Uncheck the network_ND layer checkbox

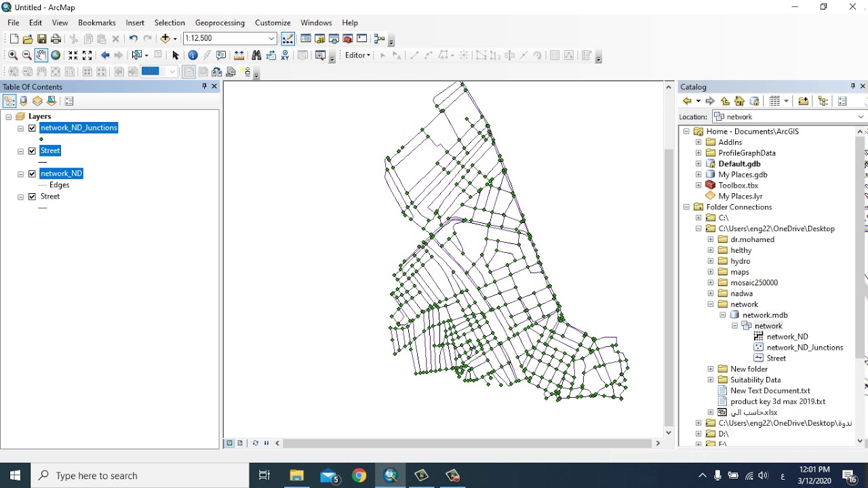click(x=32, y=174)
